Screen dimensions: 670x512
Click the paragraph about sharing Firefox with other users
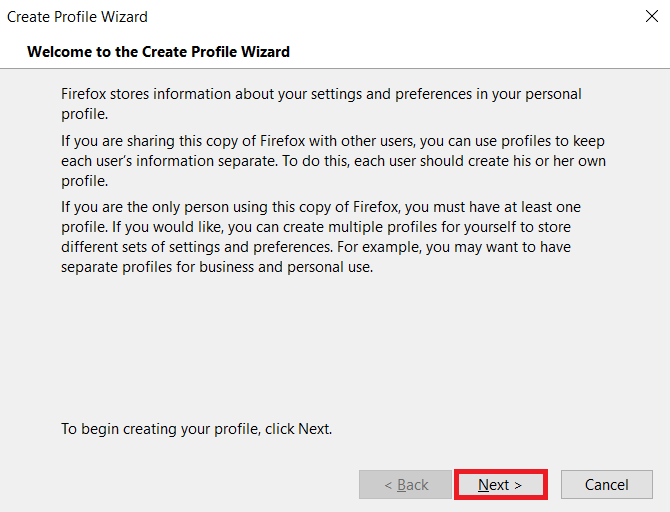(333, 161)
